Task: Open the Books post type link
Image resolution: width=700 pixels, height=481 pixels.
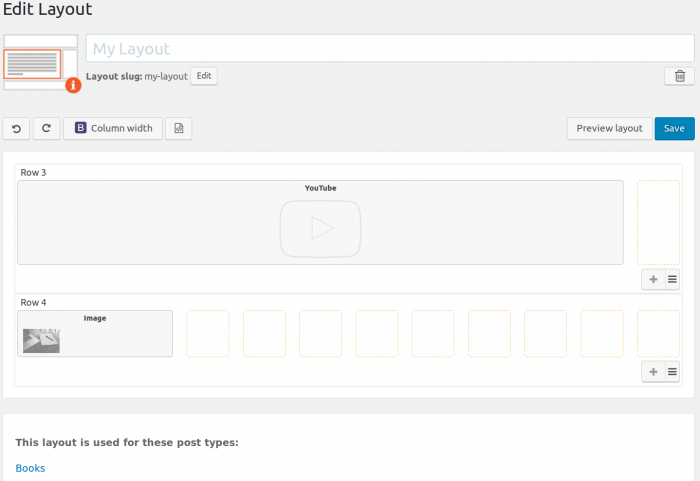Action: pyautogui.click(x=30, y=468)
